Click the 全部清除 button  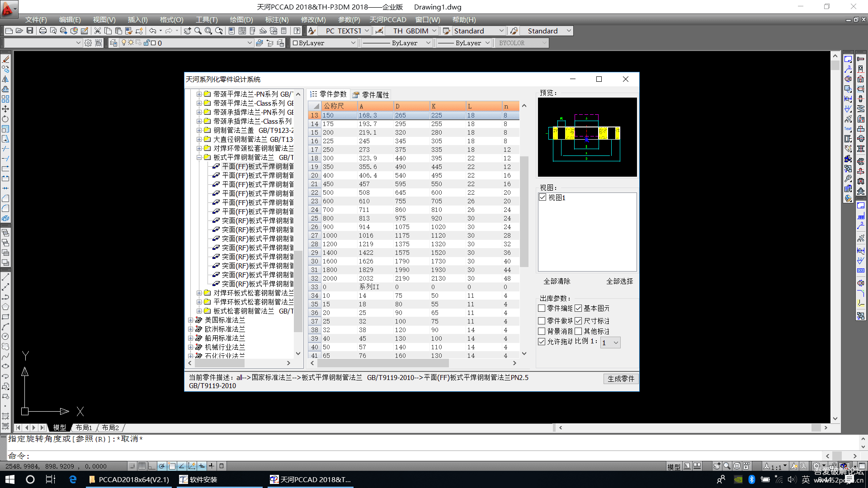(x=557, y=281)
